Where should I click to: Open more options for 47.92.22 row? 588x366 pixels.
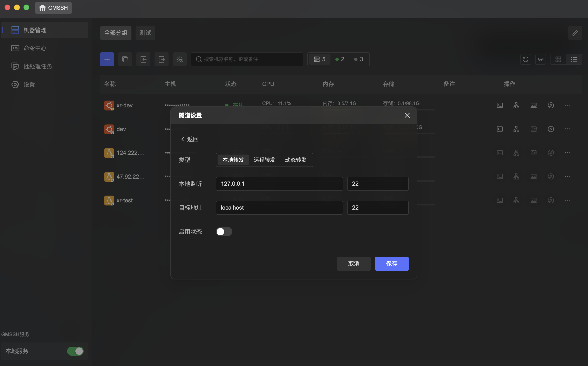567,176
